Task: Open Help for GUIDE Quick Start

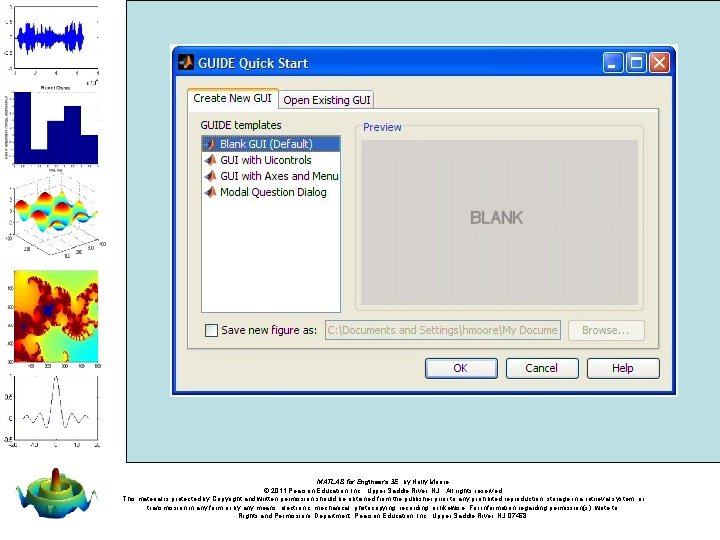Action: point(623,368)
